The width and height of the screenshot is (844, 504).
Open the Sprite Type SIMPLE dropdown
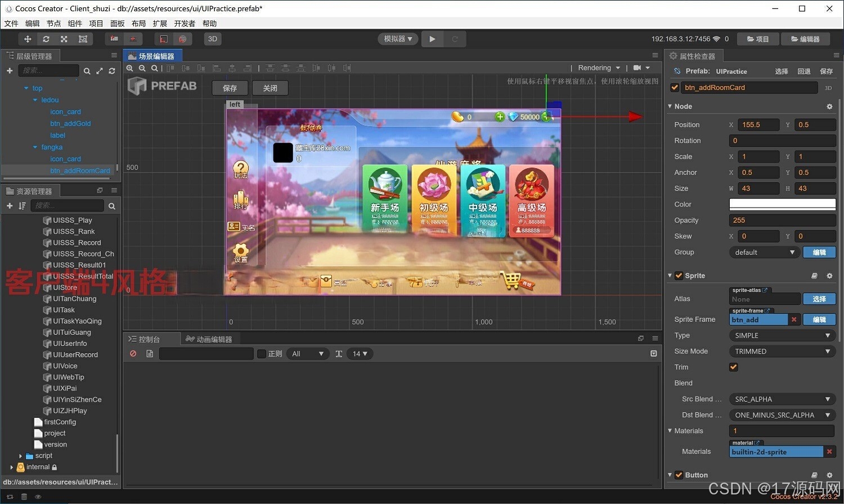pos(782,335)
